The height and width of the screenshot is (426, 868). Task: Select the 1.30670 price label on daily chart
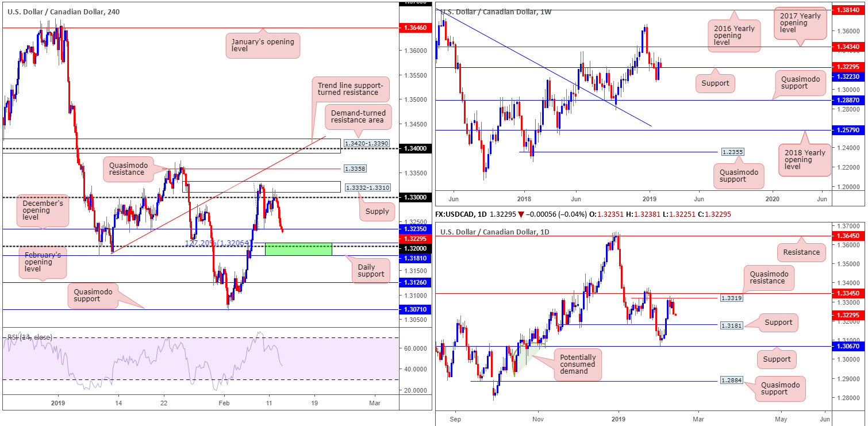point(849,346)
